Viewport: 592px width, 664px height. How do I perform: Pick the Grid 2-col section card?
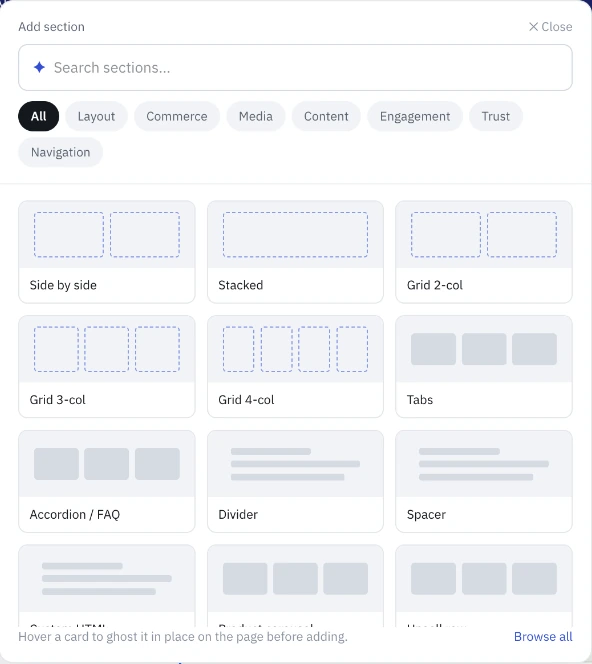(484, 252)
